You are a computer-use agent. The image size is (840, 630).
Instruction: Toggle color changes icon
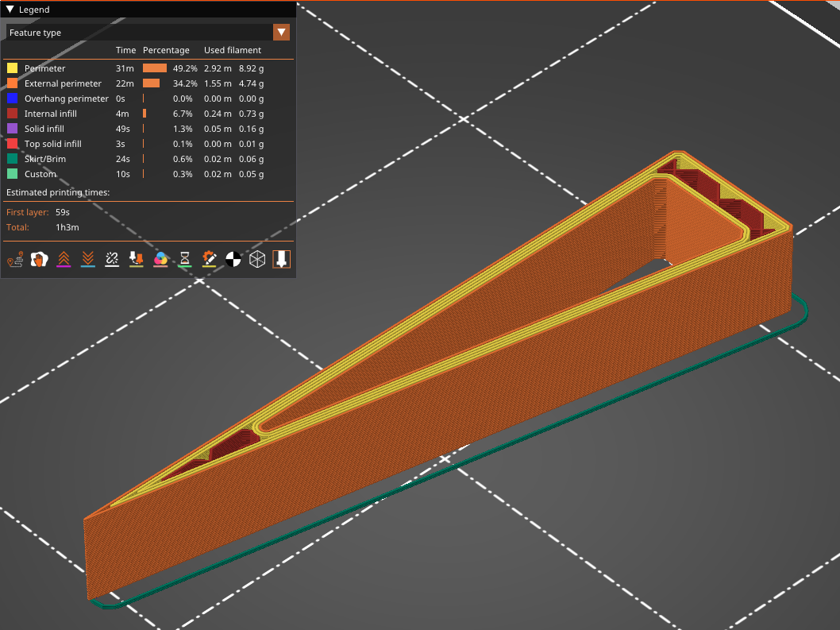[160, 260]
